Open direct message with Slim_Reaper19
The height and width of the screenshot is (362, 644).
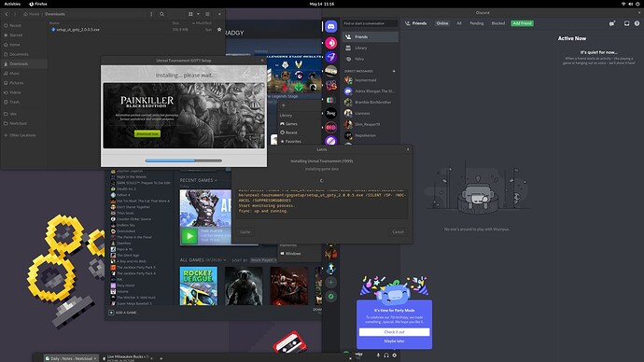371,124
